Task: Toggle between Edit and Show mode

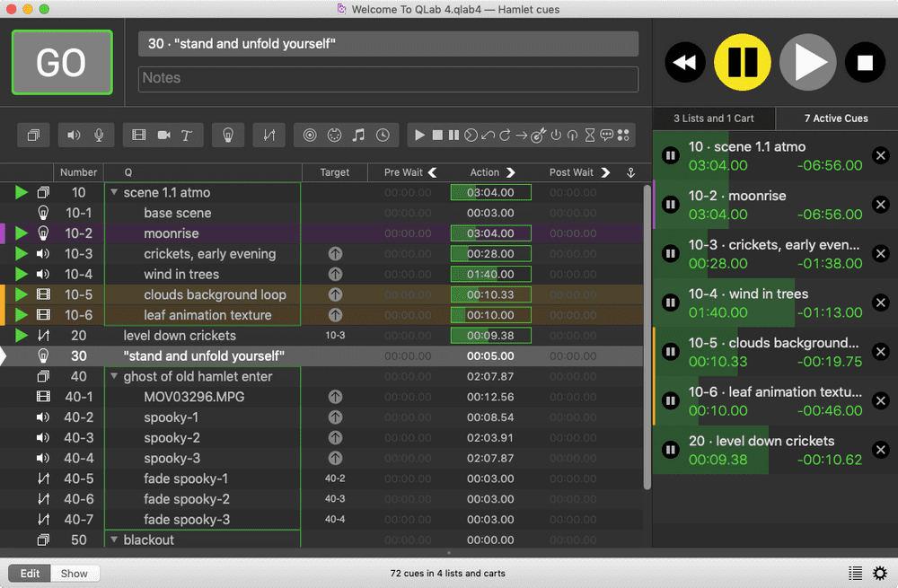Action: (x=30, y=573)
